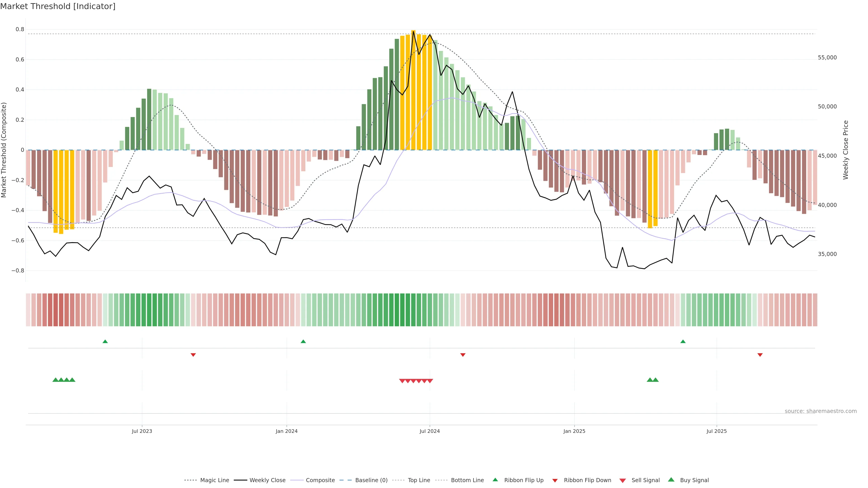Viewport: 868px width, 488px height.
Task: Toggle the Composite legend entry
Action: 320,480
